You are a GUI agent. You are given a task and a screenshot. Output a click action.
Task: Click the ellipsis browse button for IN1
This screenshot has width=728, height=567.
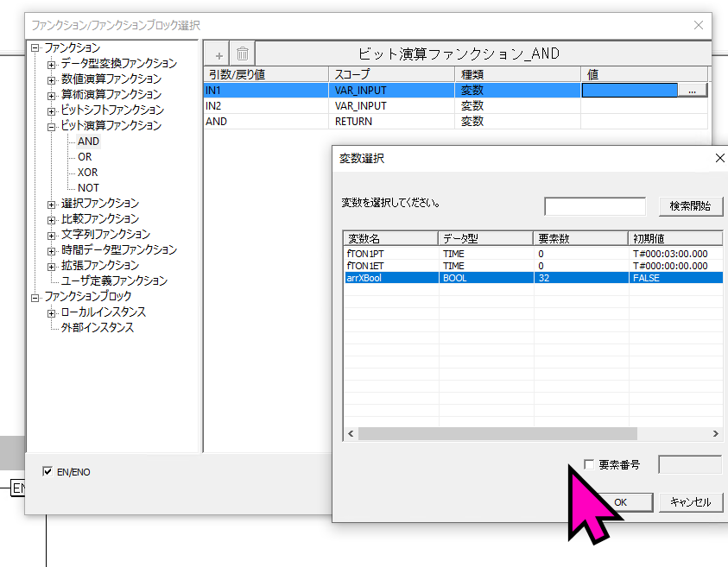[x=692, y=90]
